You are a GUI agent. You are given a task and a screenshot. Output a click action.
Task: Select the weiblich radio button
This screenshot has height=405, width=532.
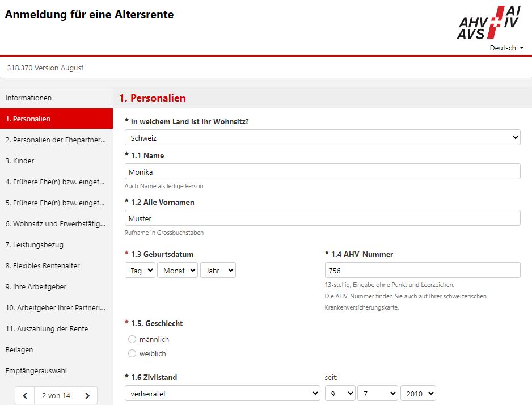pyautogui.click(x=132, y=353)
